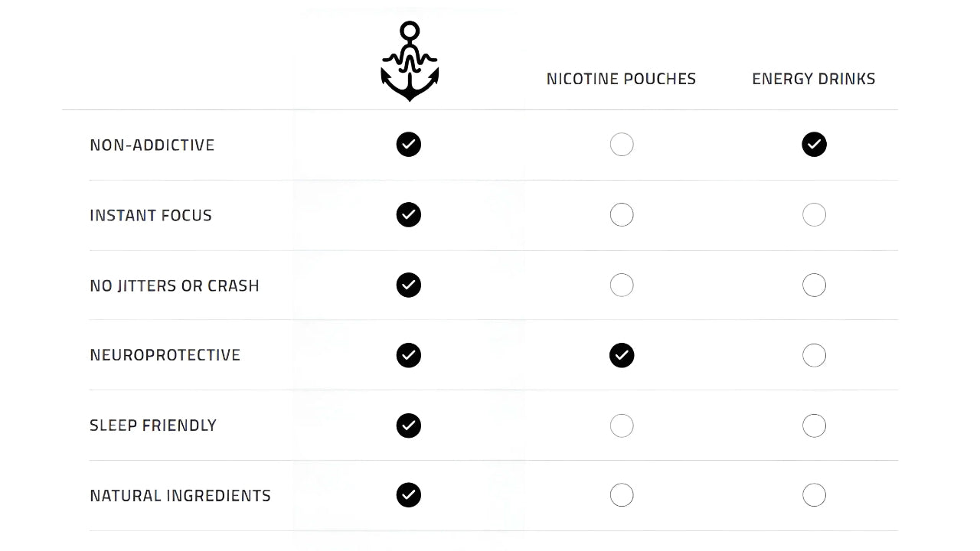
Task: Select empty Sleep Friendly circle for Nicotine Pouches
Action: point(622,425)
